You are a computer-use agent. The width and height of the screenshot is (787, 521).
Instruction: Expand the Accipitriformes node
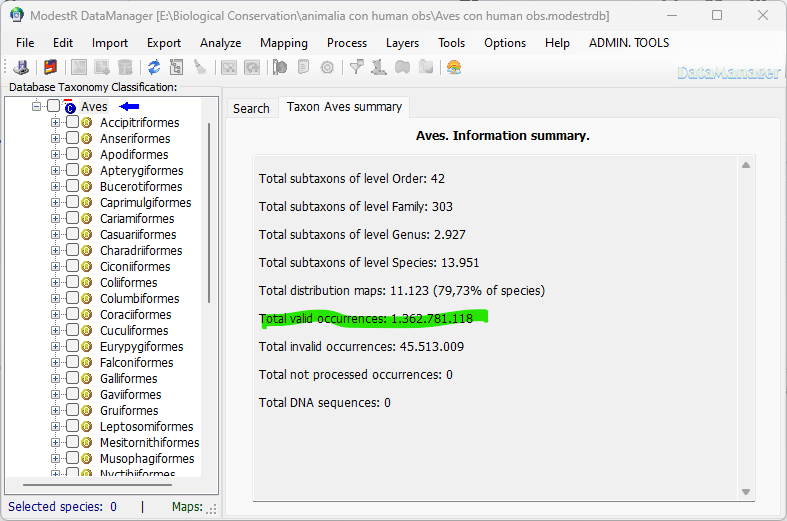pos(55,122)
